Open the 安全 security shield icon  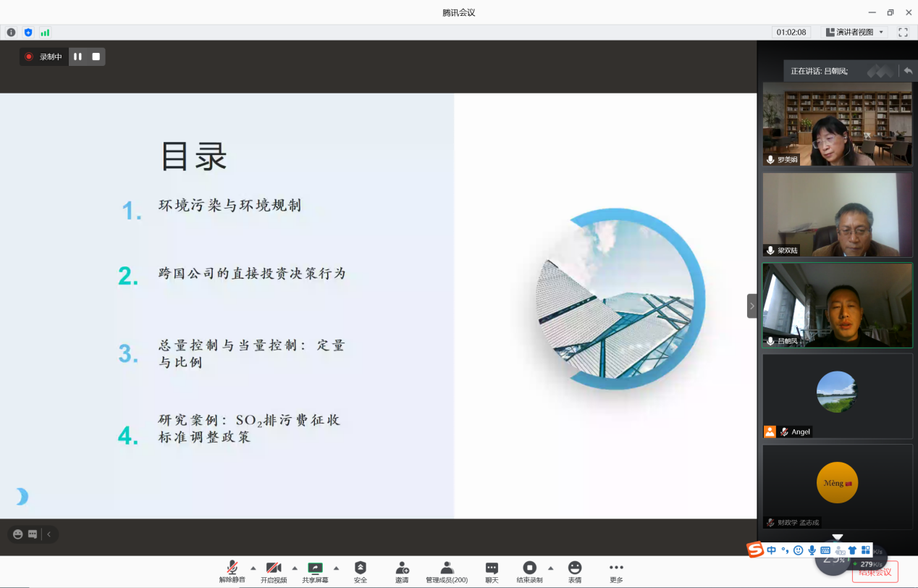coord(360,568)
